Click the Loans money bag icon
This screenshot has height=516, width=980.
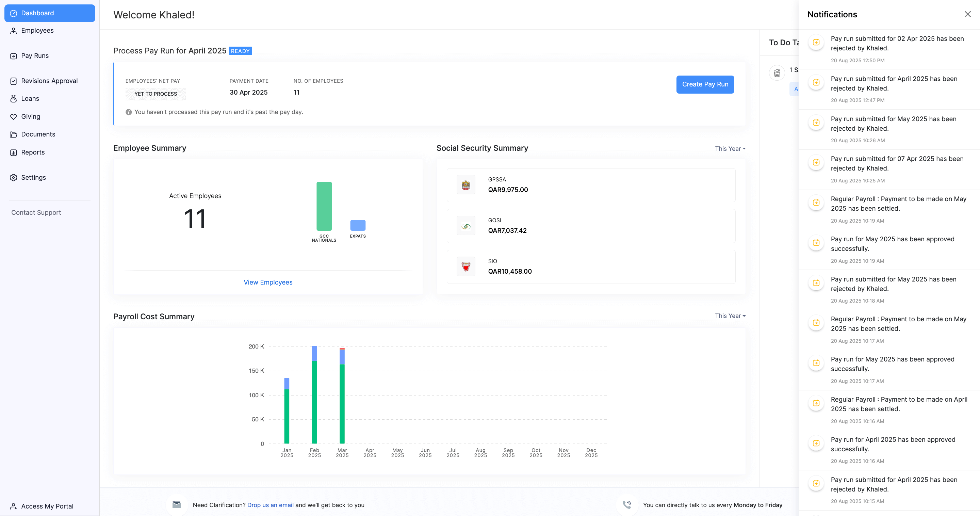click(13, 99)
